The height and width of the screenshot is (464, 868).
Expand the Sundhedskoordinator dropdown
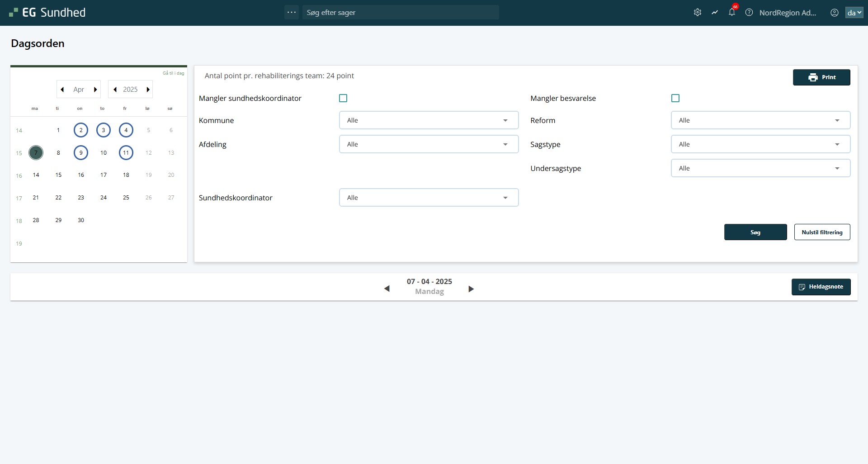click(429, 198)
